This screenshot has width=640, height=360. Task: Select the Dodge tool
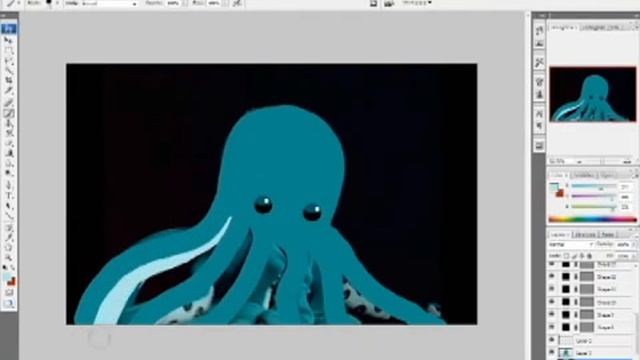9,173
